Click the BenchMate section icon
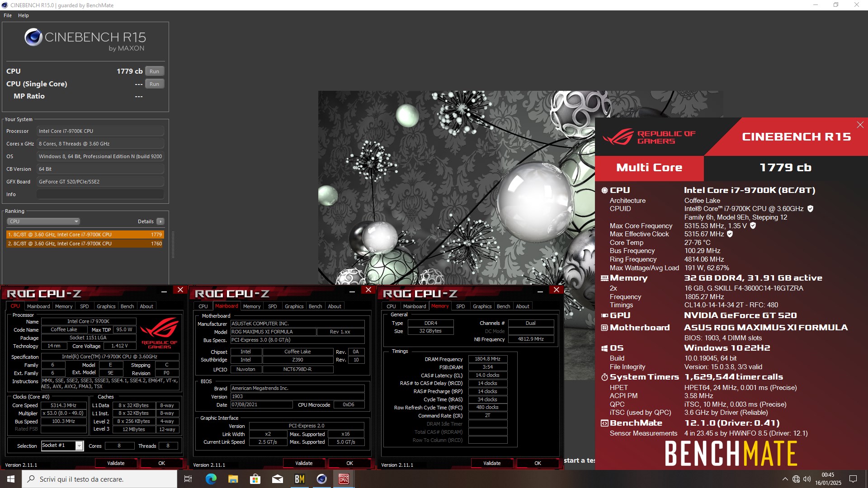This screenshot has height=488, width=868. [604, 423]
